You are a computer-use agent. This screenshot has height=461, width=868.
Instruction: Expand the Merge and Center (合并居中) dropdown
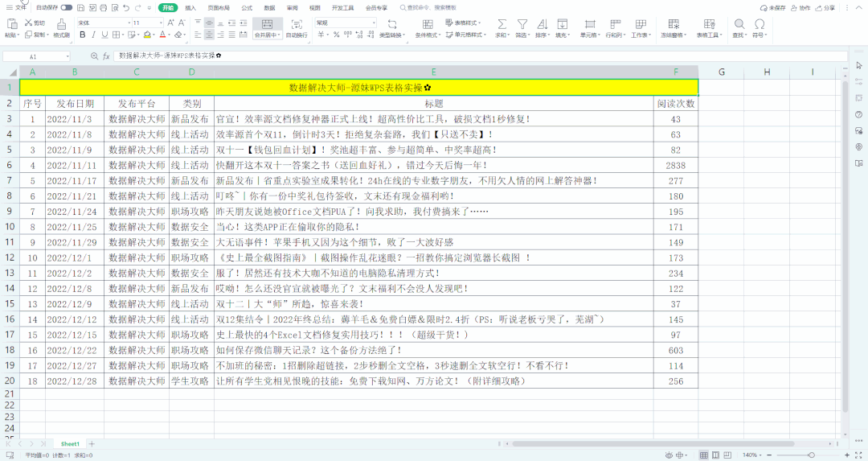[x=280, y=35]
